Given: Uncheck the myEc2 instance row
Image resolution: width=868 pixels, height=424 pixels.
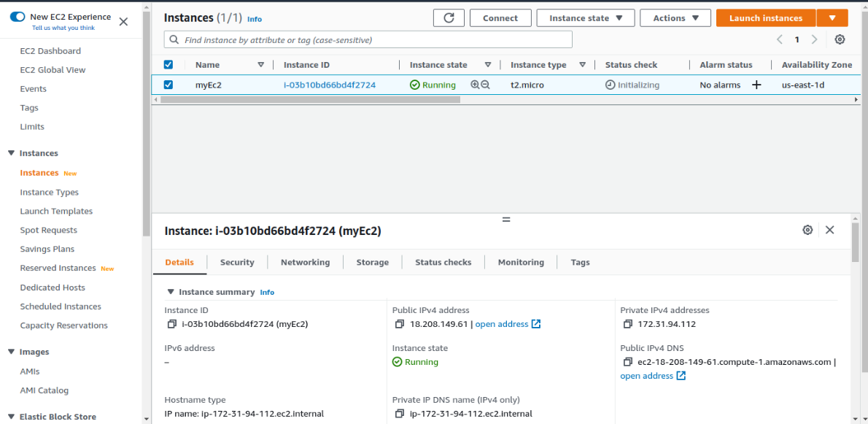Looking at the screenshot, I should click(168, 85).
